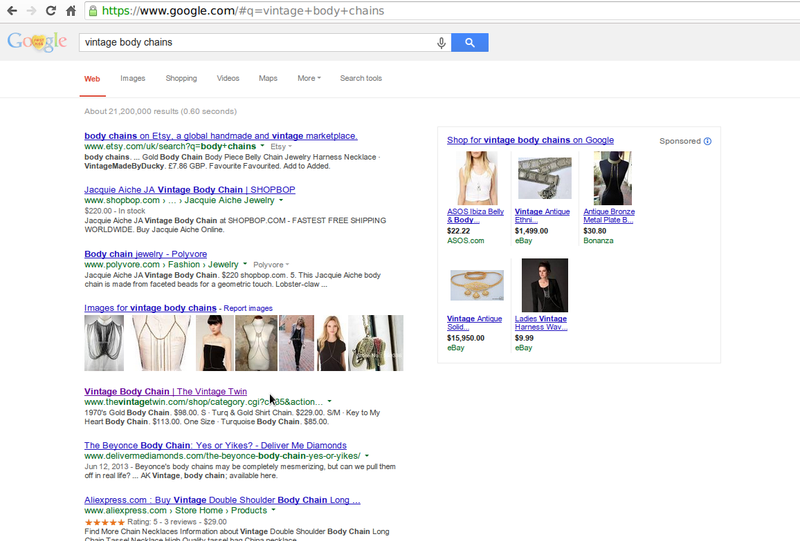This screenshot has width=800, height=541.
Task: Open Jacquie Aiche SHOPBOP result link
Action: (190, 189)
